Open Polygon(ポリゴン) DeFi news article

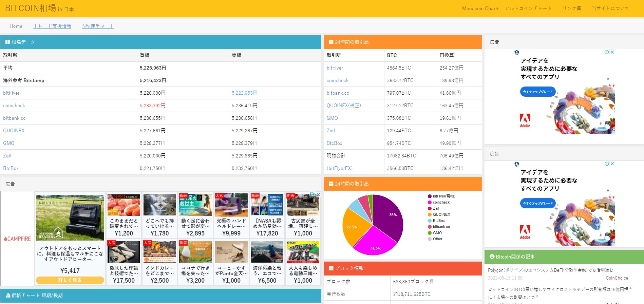click(550, 270)
